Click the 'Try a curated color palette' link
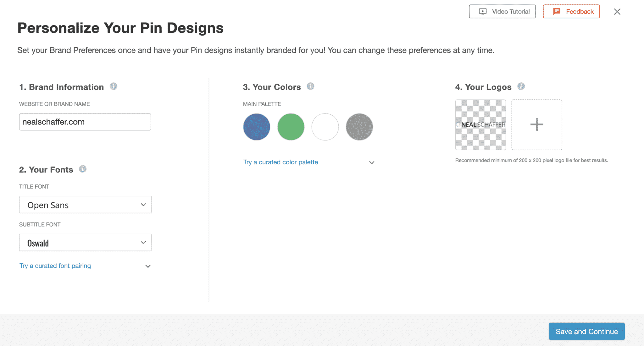 tap(280, 162)
